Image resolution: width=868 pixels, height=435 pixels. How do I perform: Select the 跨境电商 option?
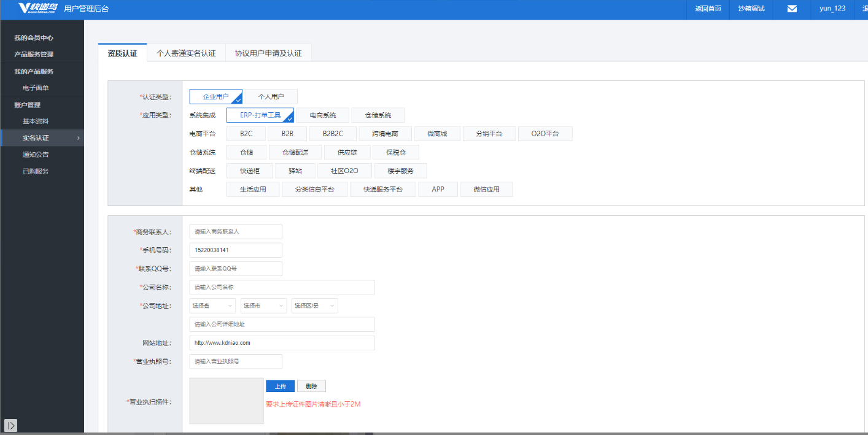(x=384, y=134)
